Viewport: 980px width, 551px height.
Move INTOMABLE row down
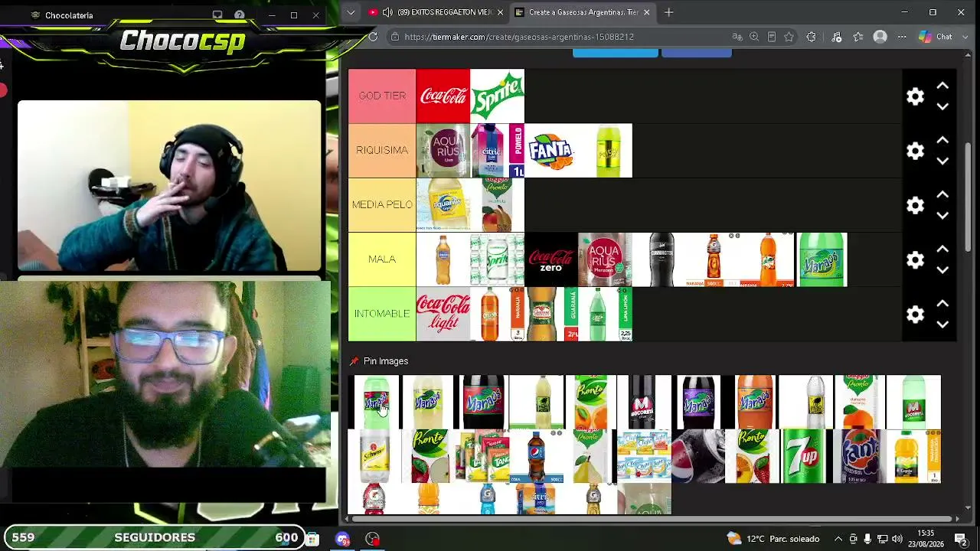(x=942, y=324)
